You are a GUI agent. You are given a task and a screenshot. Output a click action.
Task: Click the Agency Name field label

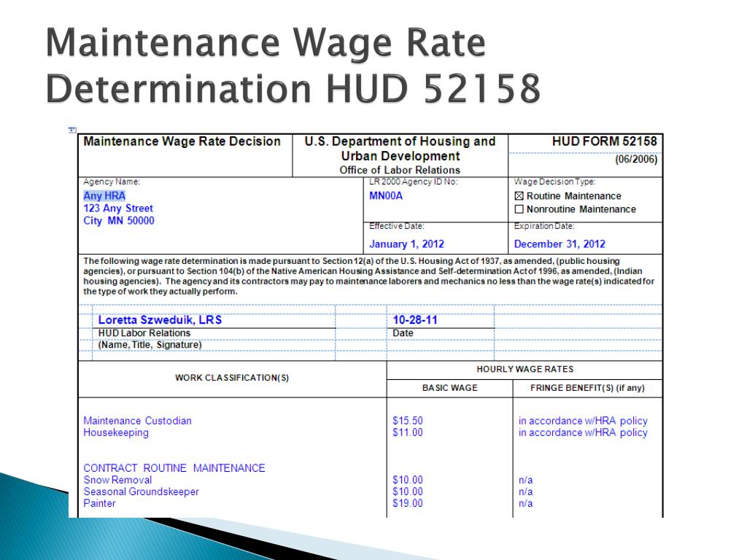tap(112, 182)
